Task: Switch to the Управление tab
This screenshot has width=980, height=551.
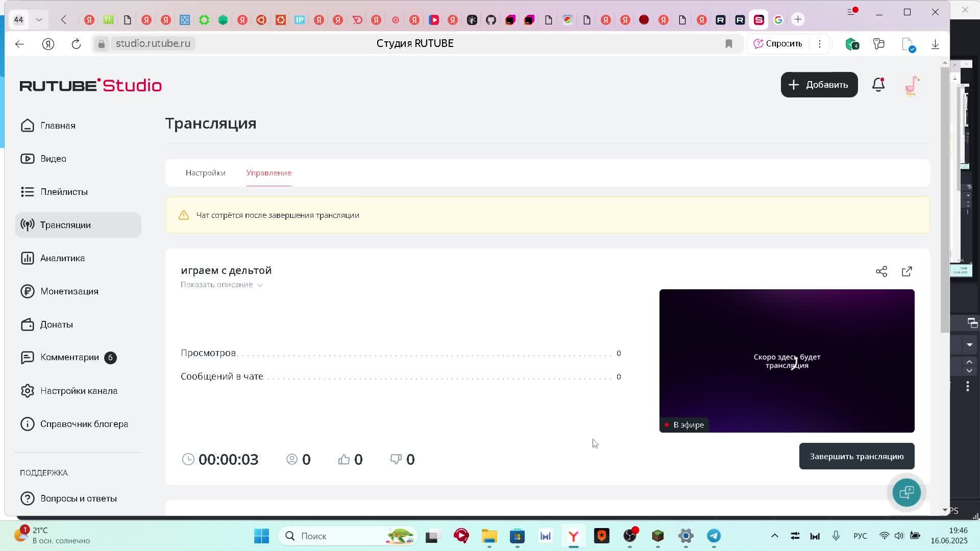Action: coord(269,173)
